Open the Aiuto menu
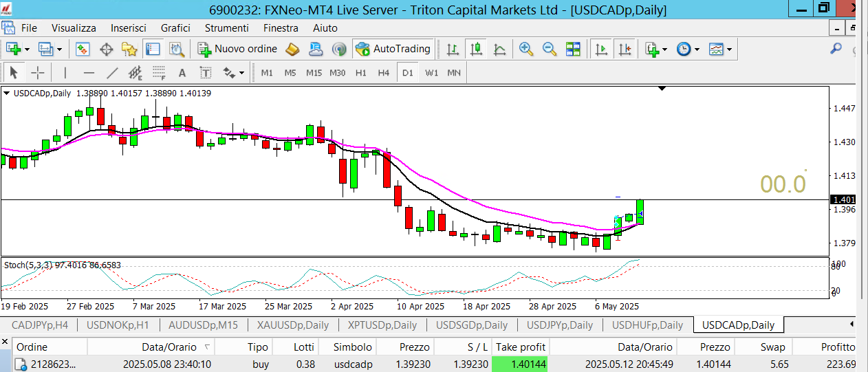 (325, 28)
